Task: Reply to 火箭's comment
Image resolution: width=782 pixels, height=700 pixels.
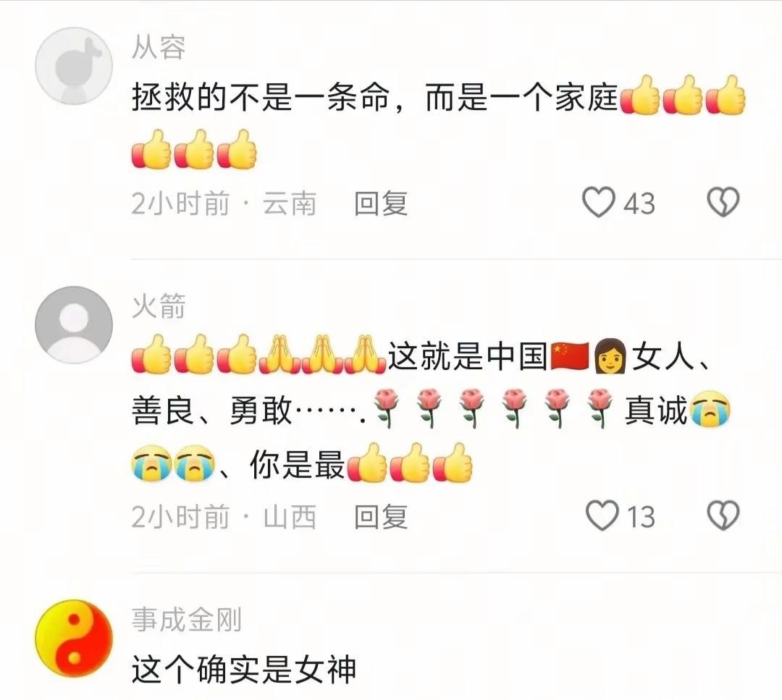Action: 381,517
